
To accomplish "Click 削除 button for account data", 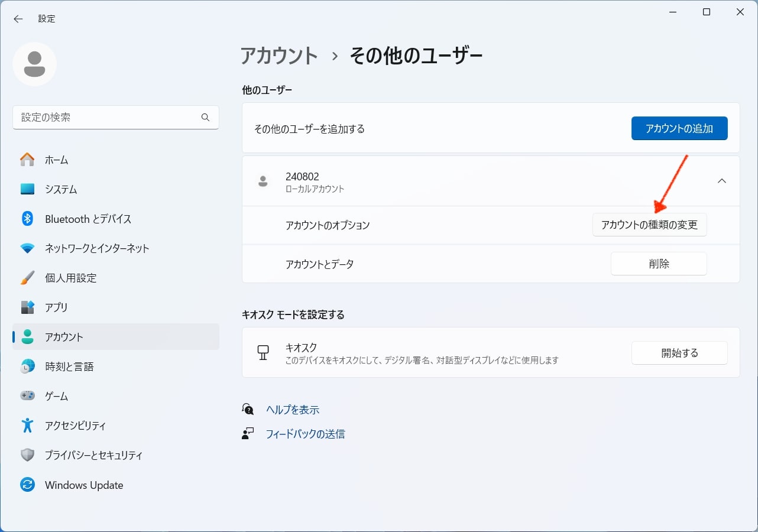I will tap(659, 264).
